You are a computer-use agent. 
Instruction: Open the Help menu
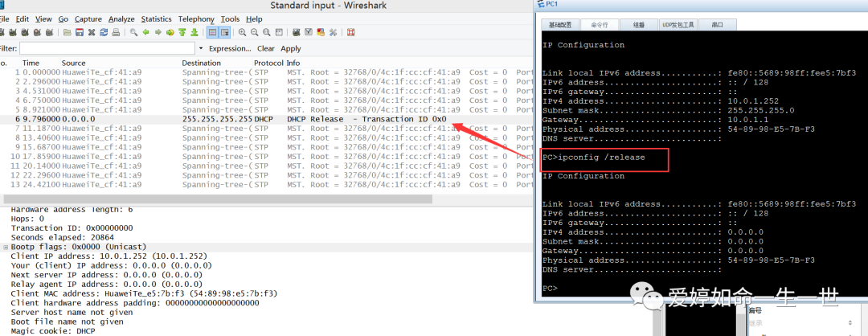(x=254, y=18)
